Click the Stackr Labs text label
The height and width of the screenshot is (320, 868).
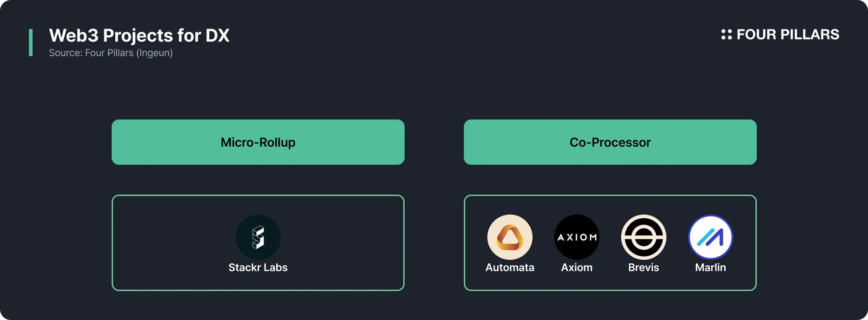tap(258, 267)
